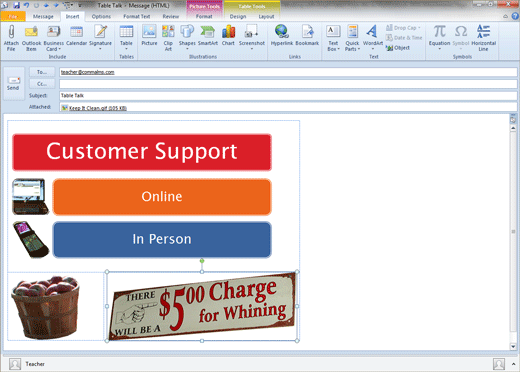This screenshot has width=520, height=372.
Task: Open the Business Card menu
Action: pyautogui.click(x=53, y=38)
